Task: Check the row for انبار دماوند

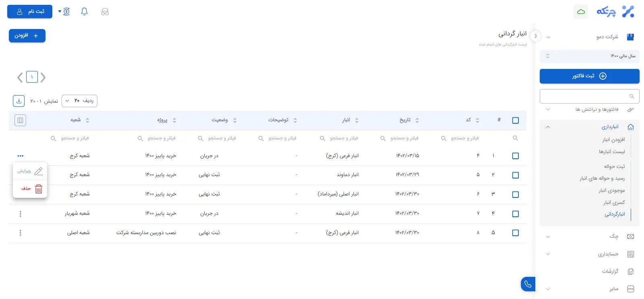Action: [x=516, y=175]
